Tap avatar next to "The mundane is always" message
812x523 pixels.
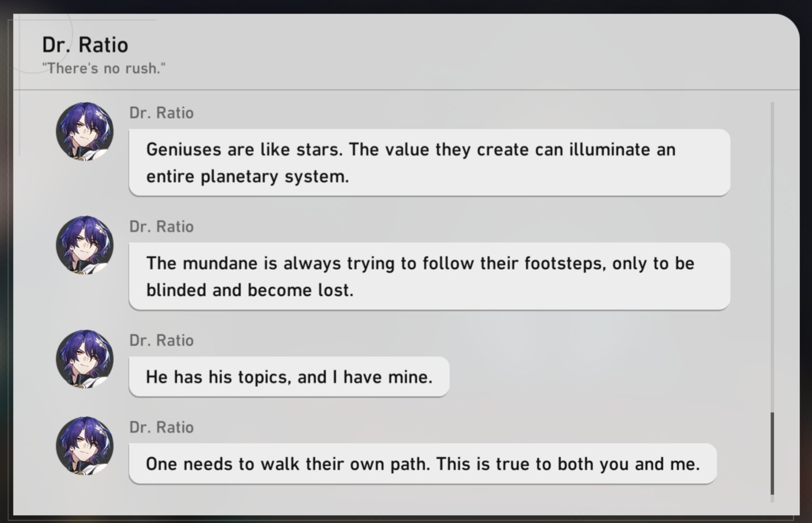[85, 245]
